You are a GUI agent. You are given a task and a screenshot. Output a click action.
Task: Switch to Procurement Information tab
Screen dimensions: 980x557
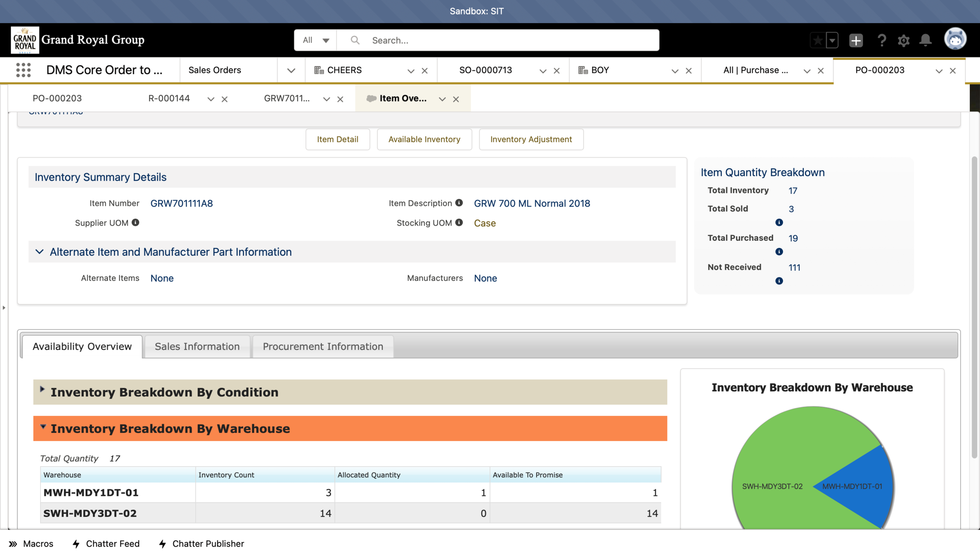[323, 346]
